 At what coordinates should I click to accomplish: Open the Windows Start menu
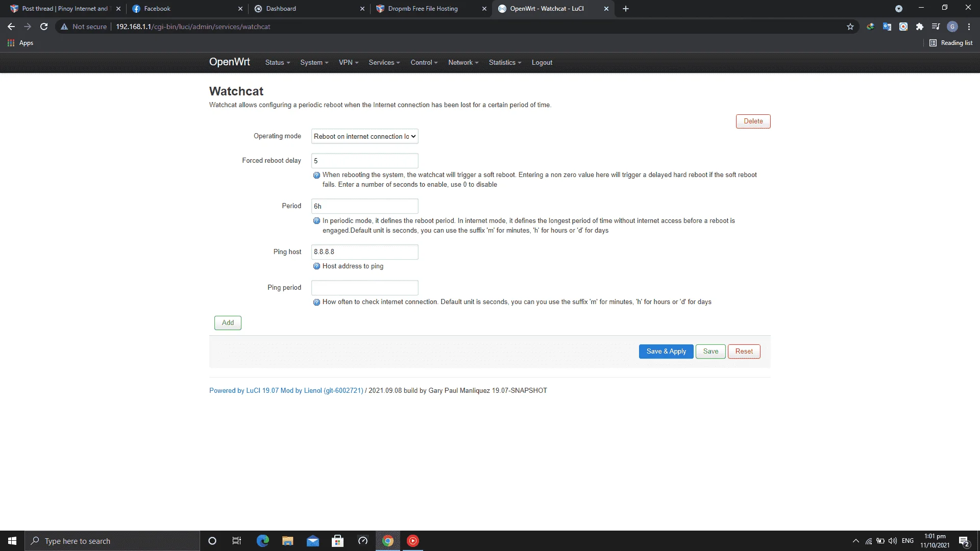tap(12, 541)
